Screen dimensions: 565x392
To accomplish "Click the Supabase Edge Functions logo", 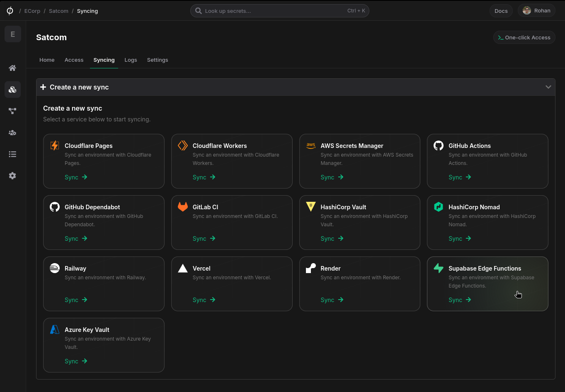I will click(439, 268).
